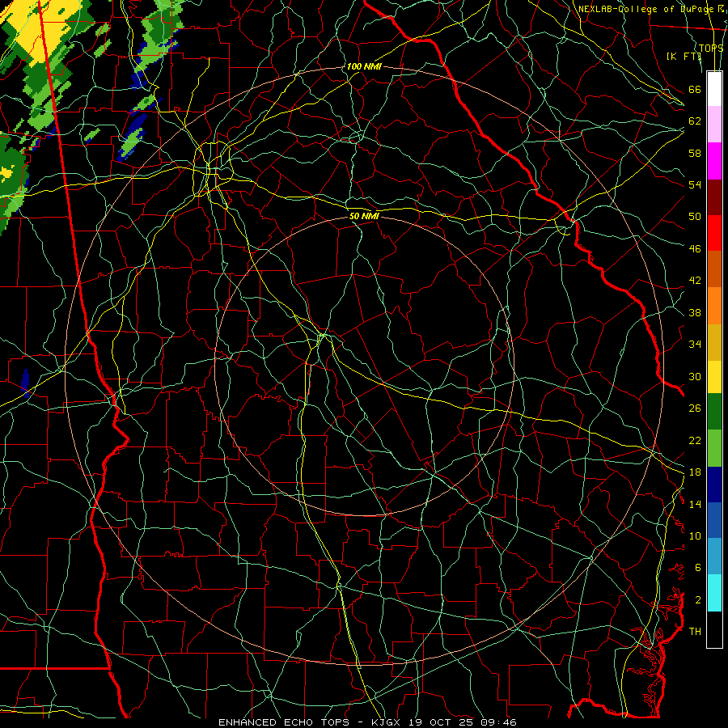This screenshot has width=728, height=728.
Task: Click the "100 NMI" range ring label
Action: (364, 66)
